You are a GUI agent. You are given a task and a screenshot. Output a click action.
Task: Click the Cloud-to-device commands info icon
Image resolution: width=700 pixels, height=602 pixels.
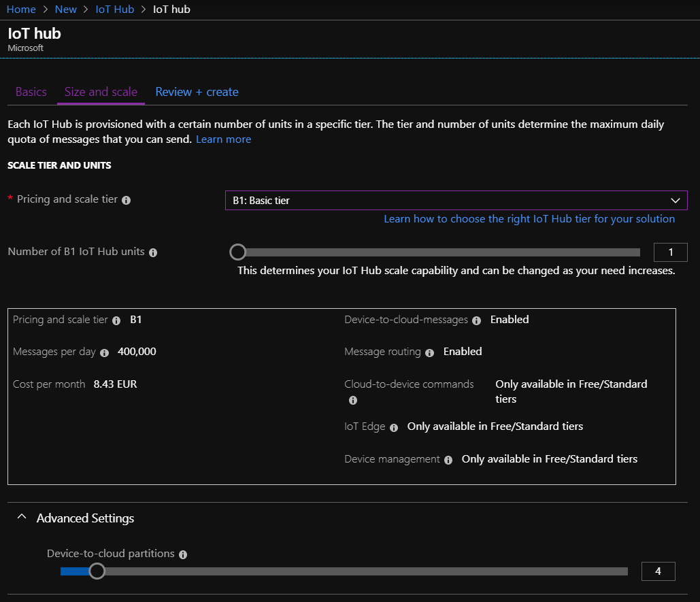click(x=352, y=400)
